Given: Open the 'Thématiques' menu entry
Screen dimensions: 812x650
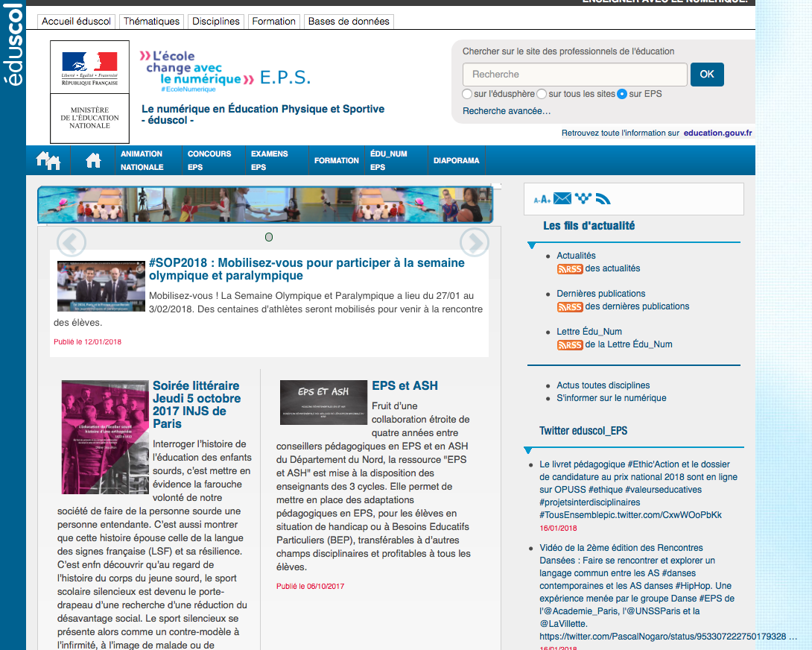Looking at the screenshot, I should [151, 21].
